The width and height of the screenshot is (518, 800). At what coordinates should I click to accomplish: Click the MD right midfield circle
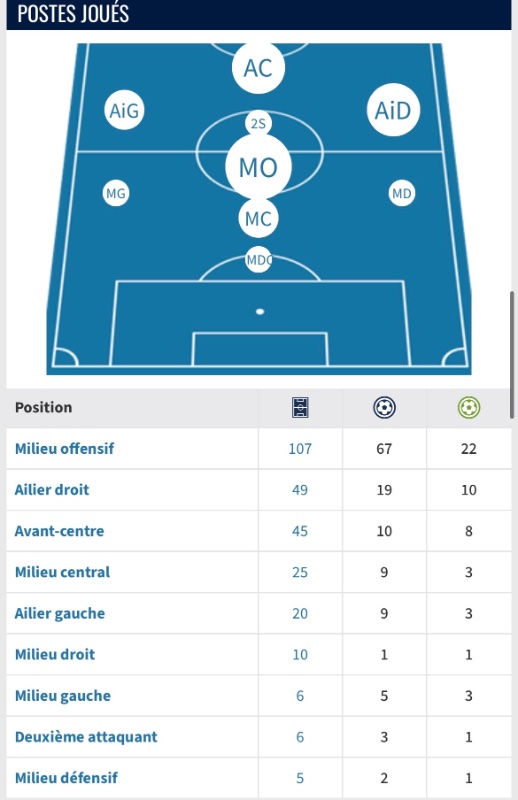tap(402, 193)
